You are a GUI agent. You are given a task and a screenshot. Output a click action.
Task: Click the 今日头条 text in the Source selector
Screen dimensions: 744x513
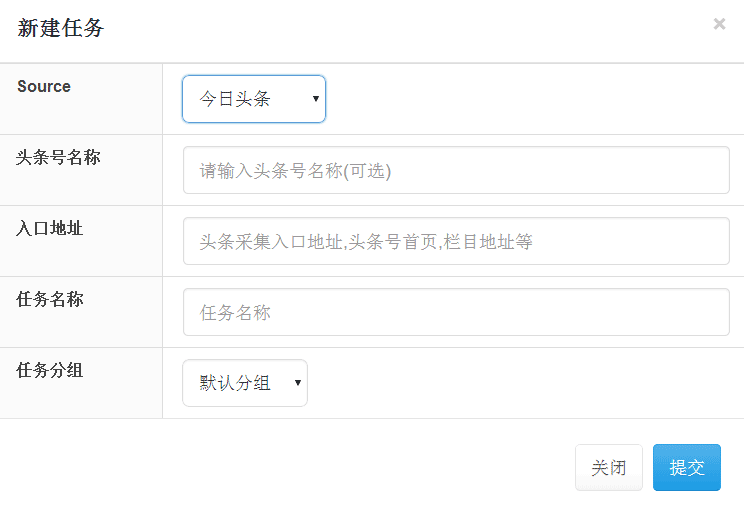(x=235, y=99)
